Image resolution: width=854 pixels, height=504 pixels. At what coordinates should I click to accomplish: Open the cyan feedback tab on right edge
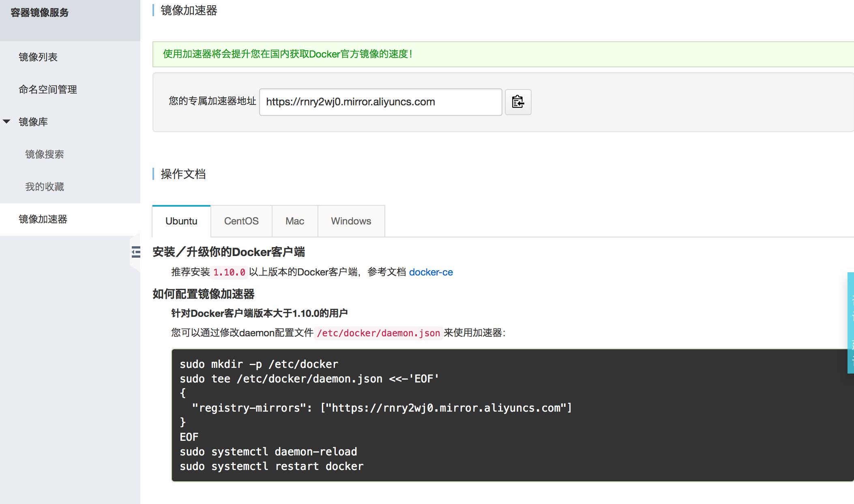tap(851, 322)
